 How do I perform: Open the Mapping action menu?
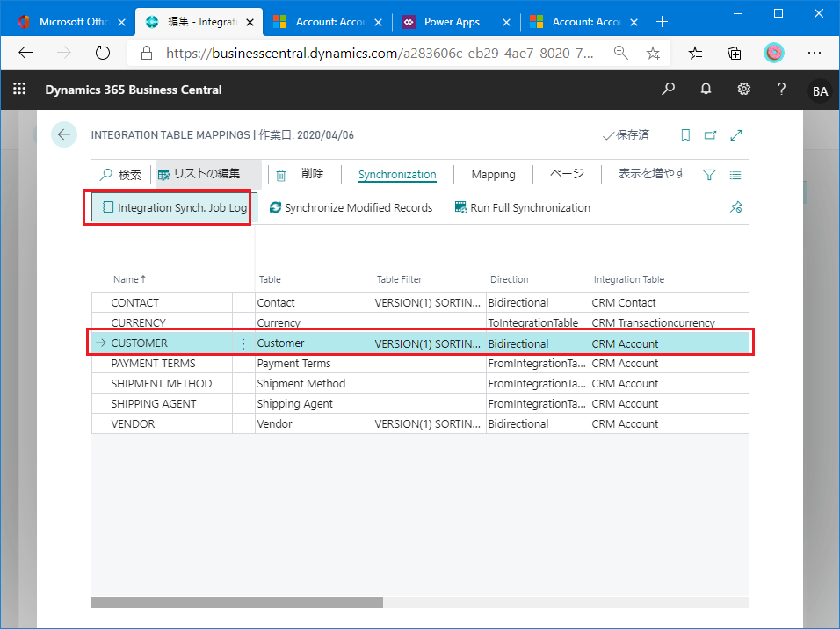tap(494, 175)
